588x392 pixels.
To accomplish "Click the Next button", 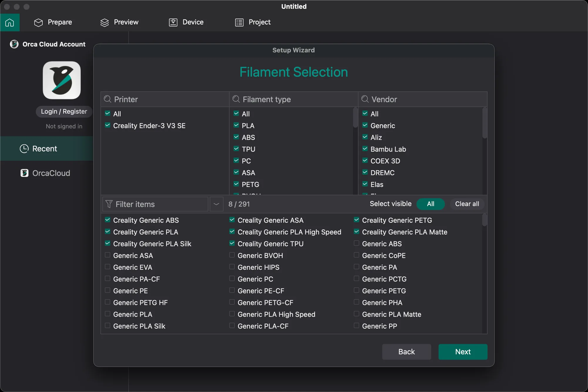I will 463,352.
